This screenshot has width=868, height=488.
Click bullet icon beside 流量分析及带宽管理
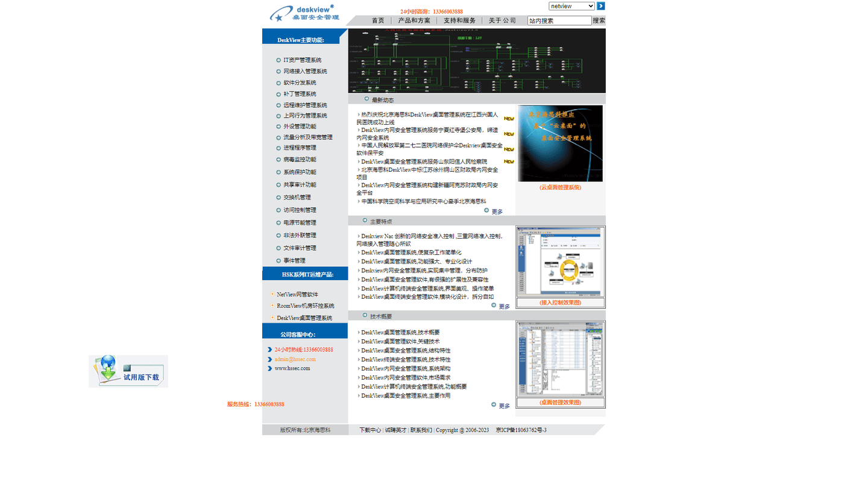tap(278, 137)
